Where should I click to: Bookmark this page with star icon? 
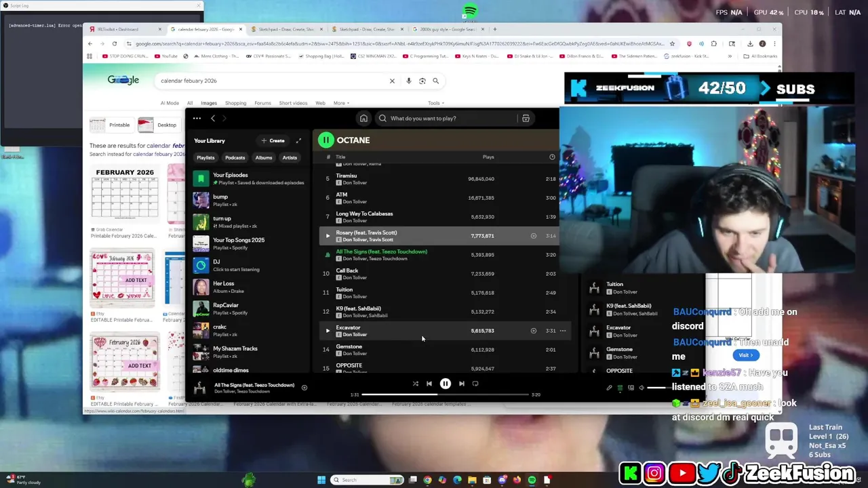[672, 43]
